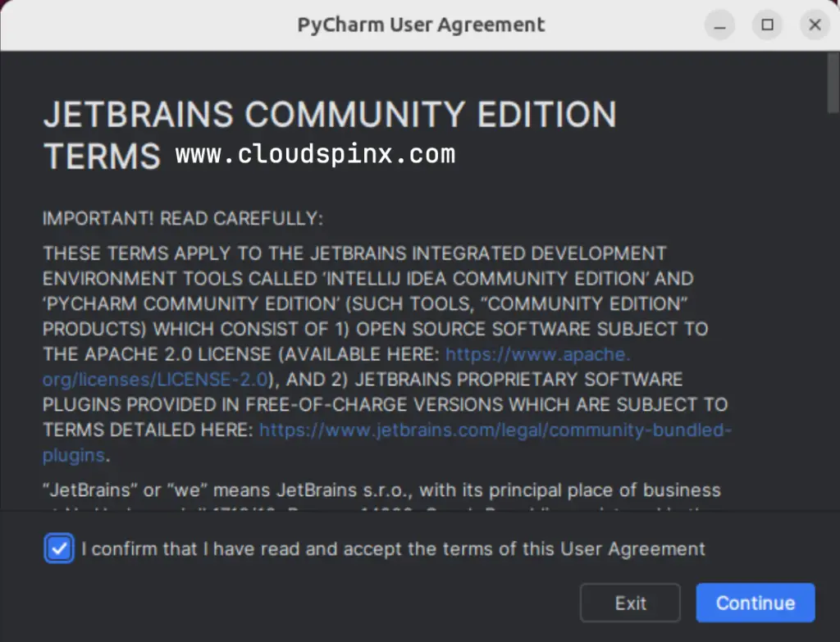The width and height of the screenshot is (840, 642).
Task: Click the Continue button to accept terms
Action: point(755,603)
